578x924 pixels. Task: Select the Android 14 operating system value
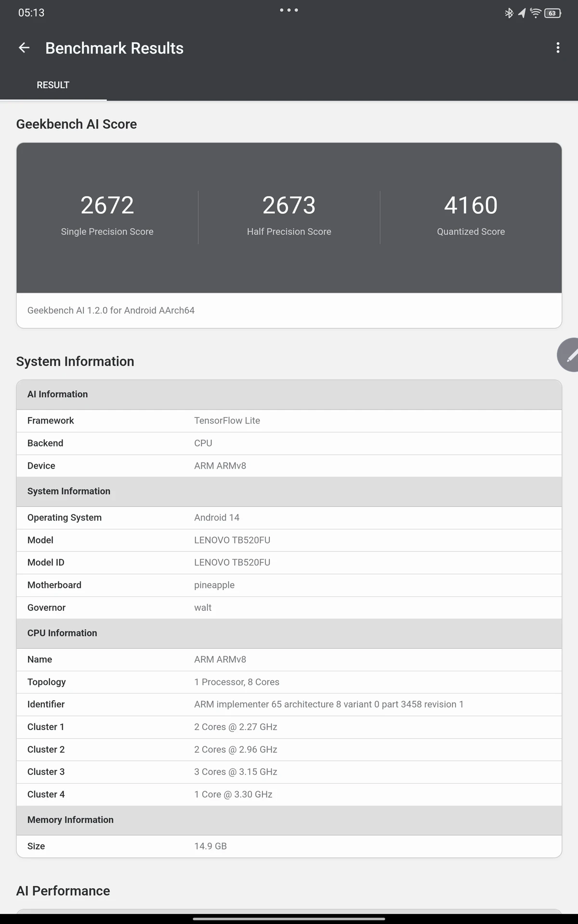pyautogui.click(x=217, y=517)
